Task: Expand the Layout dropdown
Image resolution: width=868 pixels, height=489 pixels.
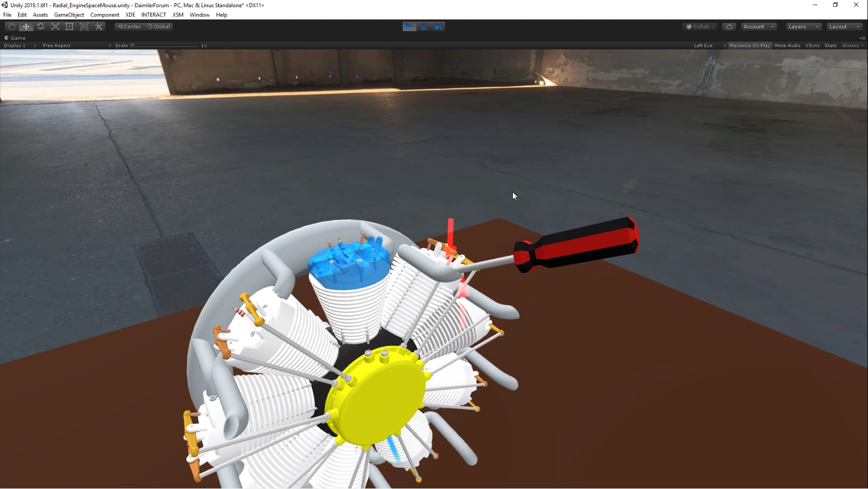Action: tap(844, 26)
